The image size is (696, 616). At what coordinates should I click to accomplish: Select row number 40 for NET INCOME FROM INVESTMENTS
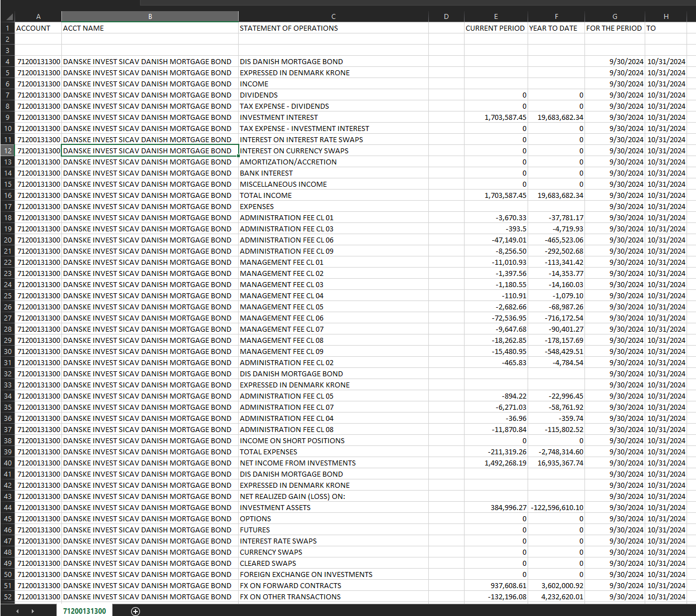tap(7, 463)
